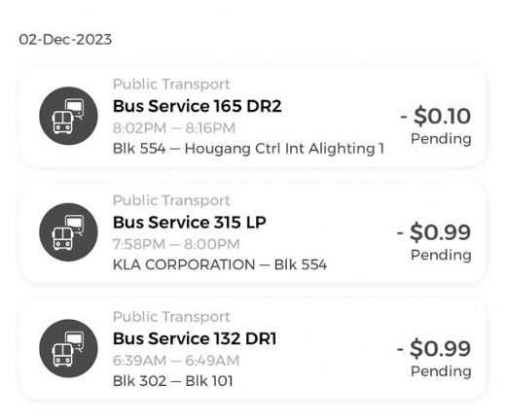Tap the bus icon for Service 165 DR2
Image resolution: width=506 pixels, height=420 pixels.
pyautogui.click(x=68, y=116)
